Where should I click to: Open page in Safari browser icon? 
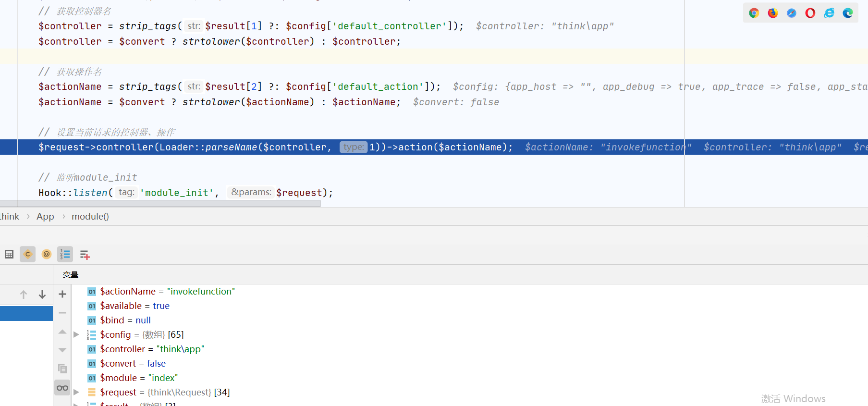pos(791,13)
